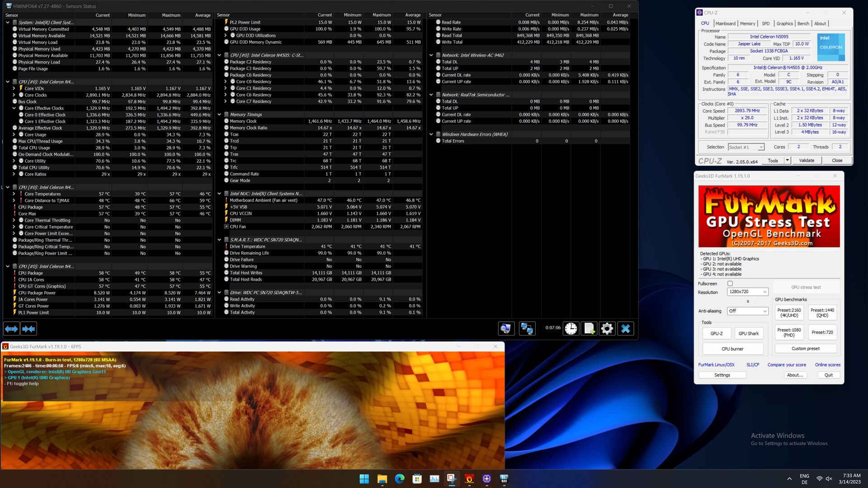Switch to the CPU-Z SPD tab

765,23
